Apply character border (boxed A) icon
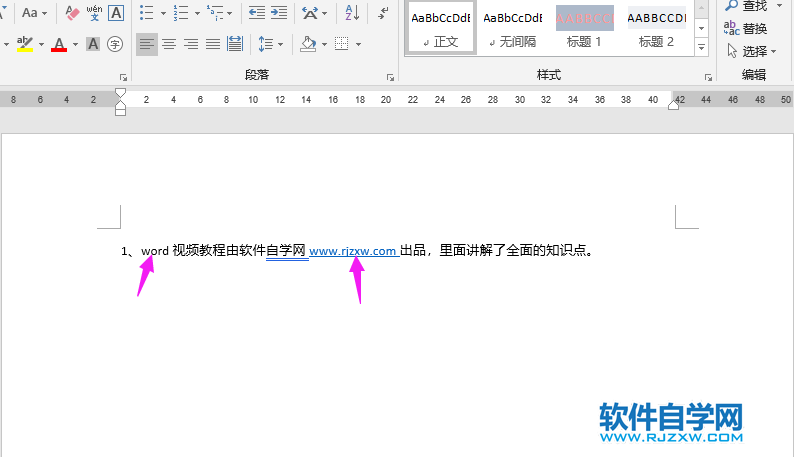This screenshot has height=457, width=794. pos(116,13)
